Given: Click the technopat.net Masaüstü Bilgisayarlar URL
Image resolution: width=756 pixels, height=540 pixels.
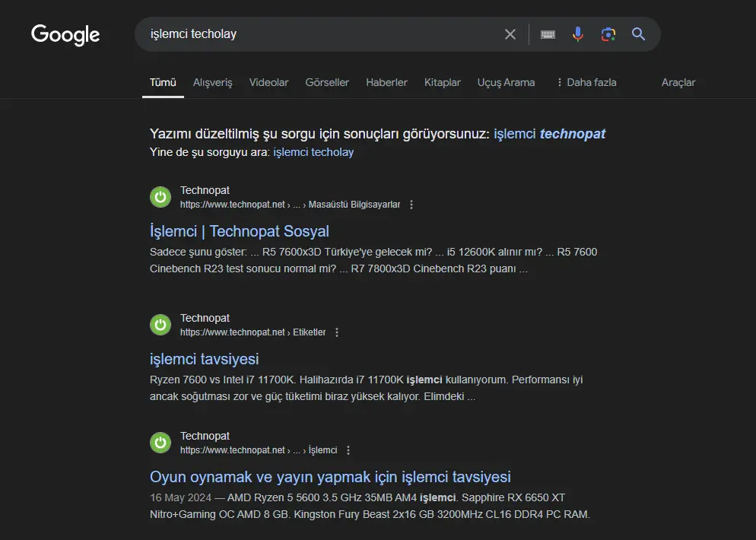Looking at the screenshot, I should tap(291, 205).
